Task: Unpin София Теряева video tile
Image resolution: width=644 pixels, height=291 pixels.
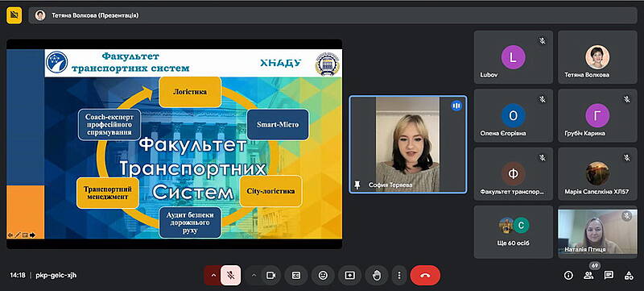Action: tap(357, 185)
